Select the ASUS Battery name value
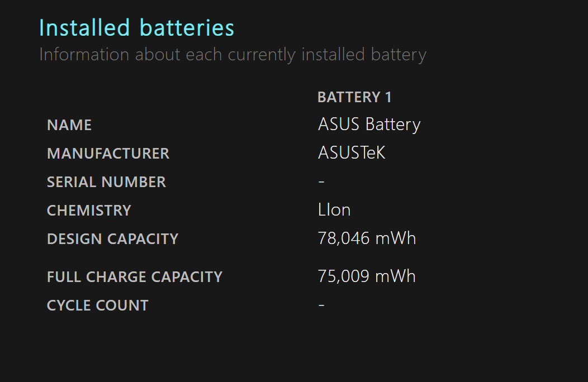Screen dimensions: 588x382 [x=369, y=125]
